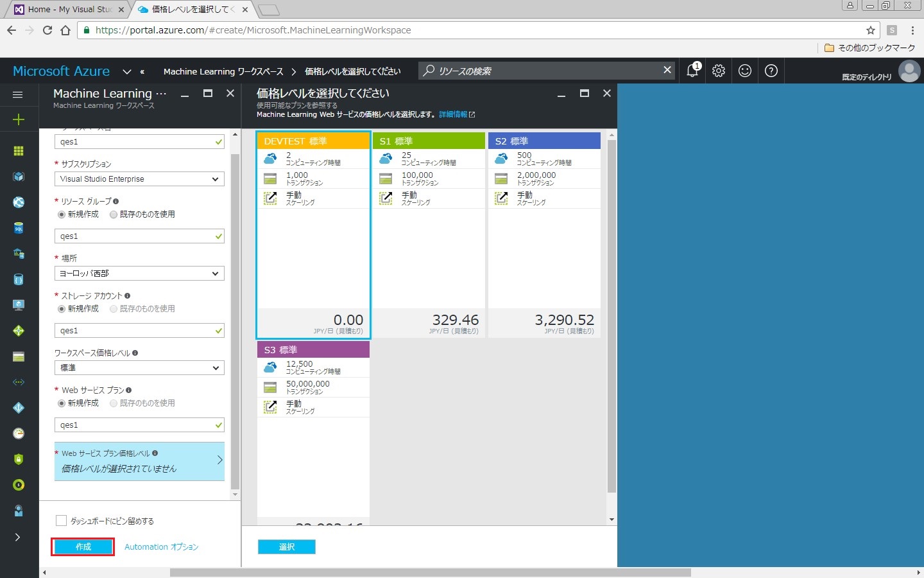Click Machine Learning ワークスペース breadcrumb
The height and width of the screenshot is (578, 924).
click(223, 71)
